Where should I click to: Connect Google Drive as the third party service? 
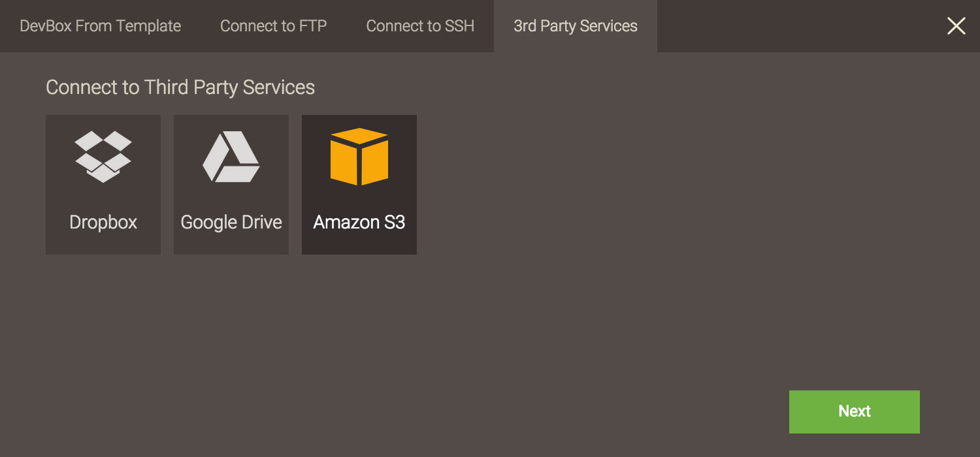point(231,185)
